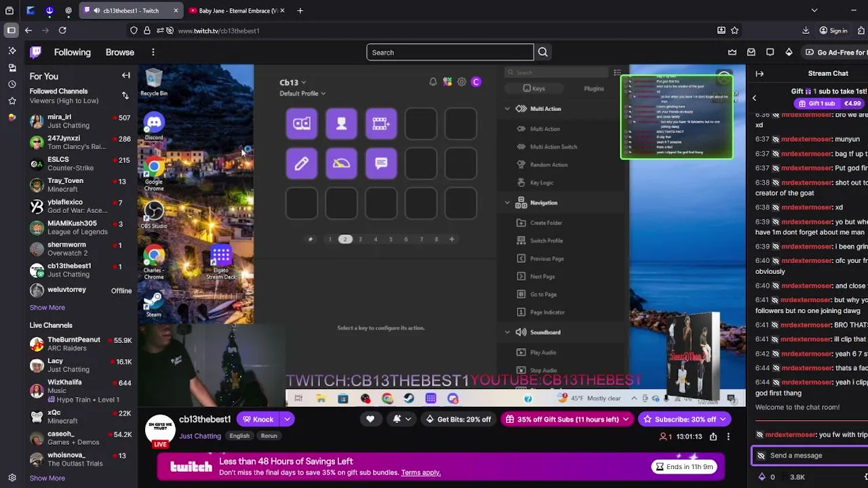Expand the Subscribe: 30% off dropdown
Viewport: 868px width, 488px height.
pos(723,419)
